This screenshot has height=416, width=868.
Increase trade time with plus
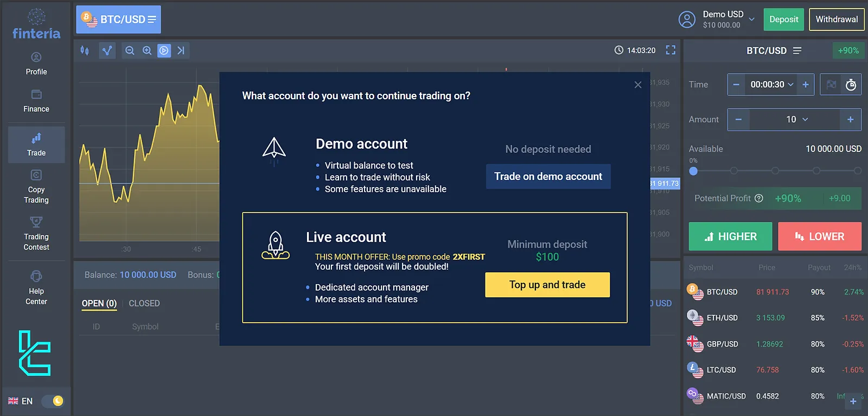806,85
